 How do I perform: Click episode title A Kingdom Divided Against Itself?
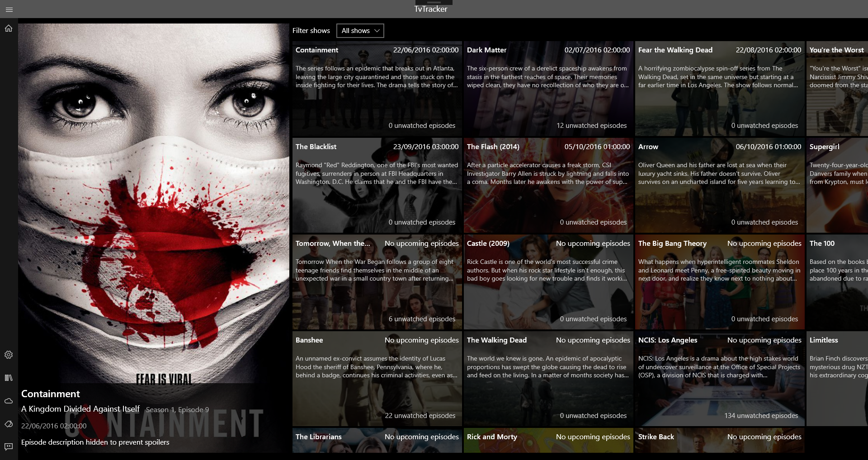[80, 409]
